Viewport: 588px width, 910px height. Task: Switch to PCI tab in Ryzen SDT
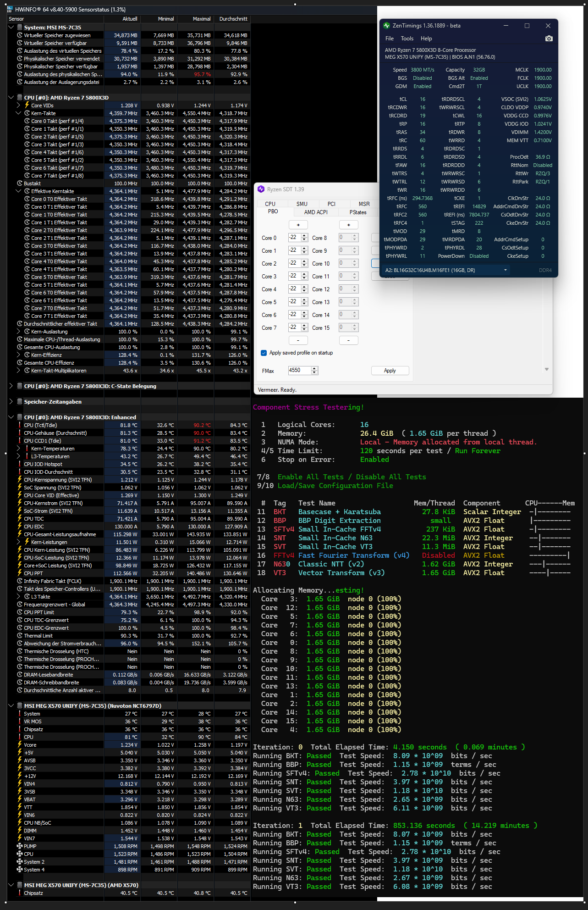coord(331,204)
